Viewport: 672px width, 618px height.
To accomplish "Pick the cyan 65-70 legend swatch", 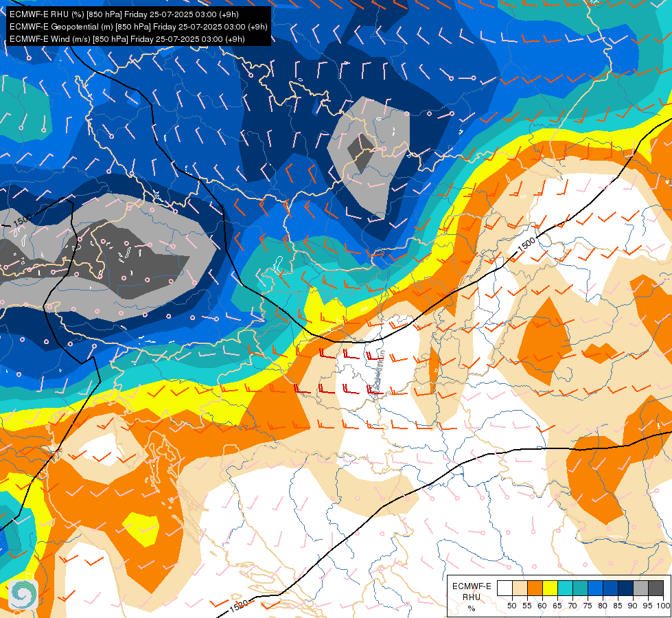I will [x=565, y=588].
